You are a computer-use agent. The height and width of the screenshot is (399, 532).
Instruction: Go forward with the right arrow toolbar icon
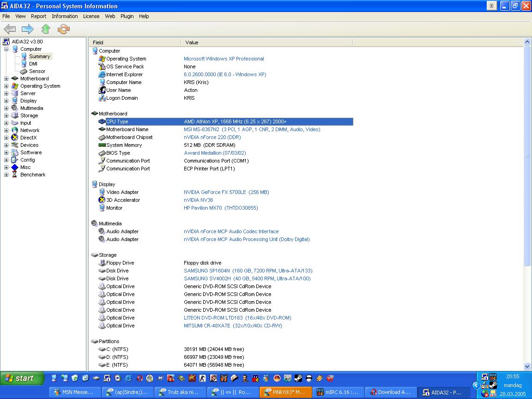(28, 29)
